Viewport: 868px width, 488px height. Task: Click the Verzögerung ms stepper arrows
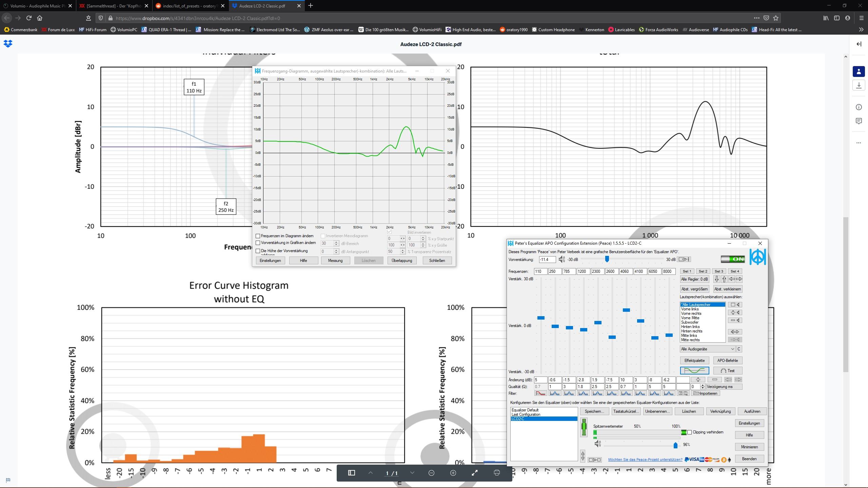pos(703,387)
